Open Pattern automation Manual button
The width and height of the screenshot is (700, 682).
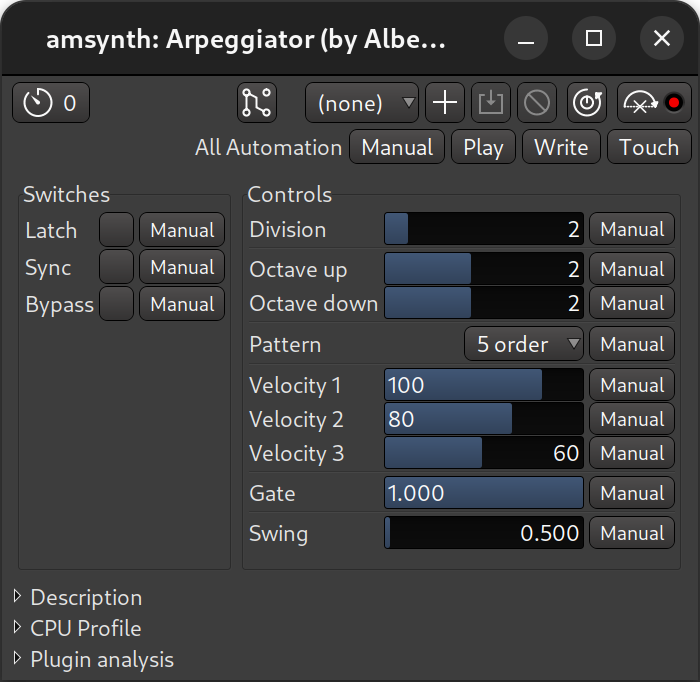pyautogui.click(x=632, y=344)
